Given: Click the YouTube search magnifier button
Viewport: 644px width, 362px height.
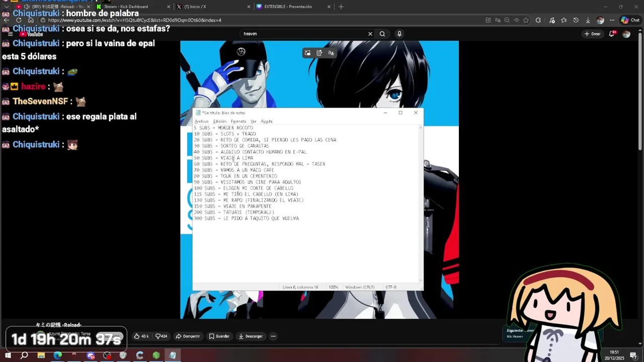Looking at the screenshot, I should (382, 34).
